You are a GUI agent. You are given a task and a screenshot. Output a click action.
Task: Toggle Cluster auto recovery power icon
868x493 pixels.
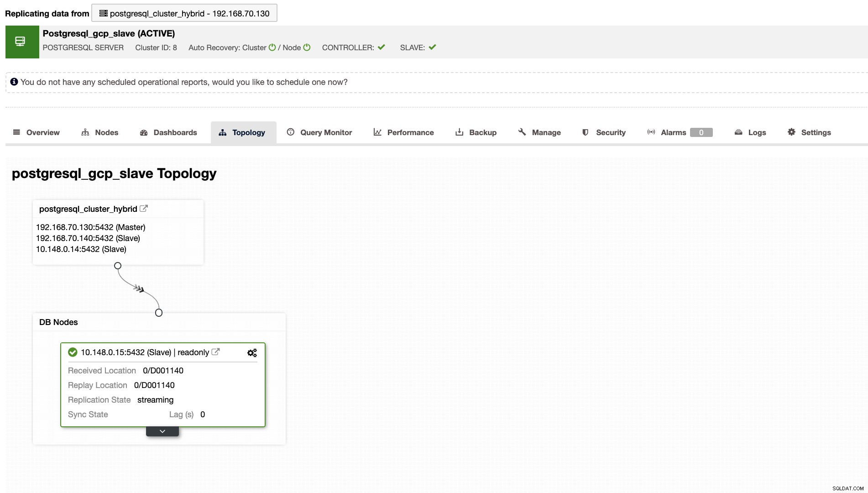click(272, 47)
